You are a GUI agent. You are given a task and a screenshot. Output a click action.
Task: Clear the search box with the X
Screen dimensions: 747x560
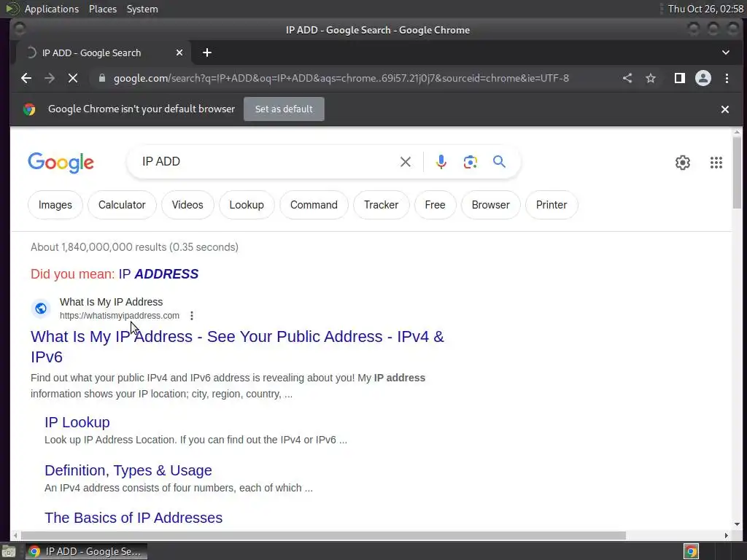click(406, 162)
